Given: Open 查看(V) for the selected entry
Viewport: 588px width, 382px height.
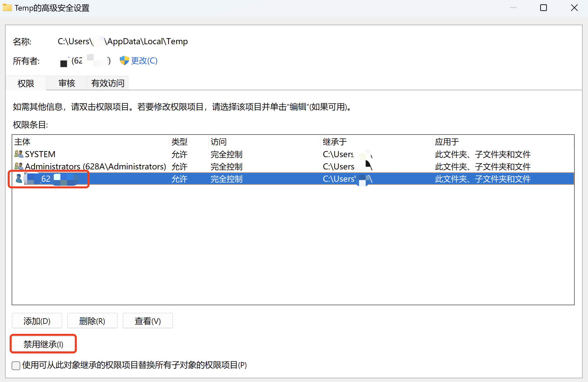Looking at the screenshot, I should [148, 321].
